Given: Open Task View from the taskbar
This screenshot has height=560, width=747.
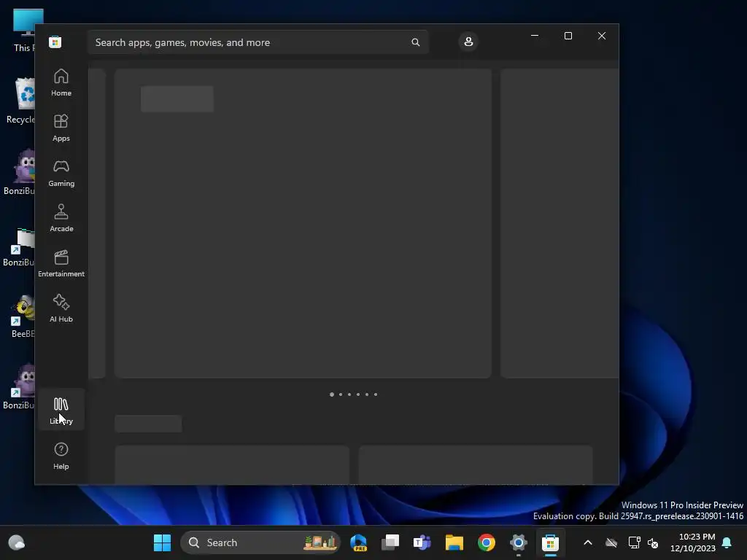Looking at the screenshot, I should pos(390,542).
